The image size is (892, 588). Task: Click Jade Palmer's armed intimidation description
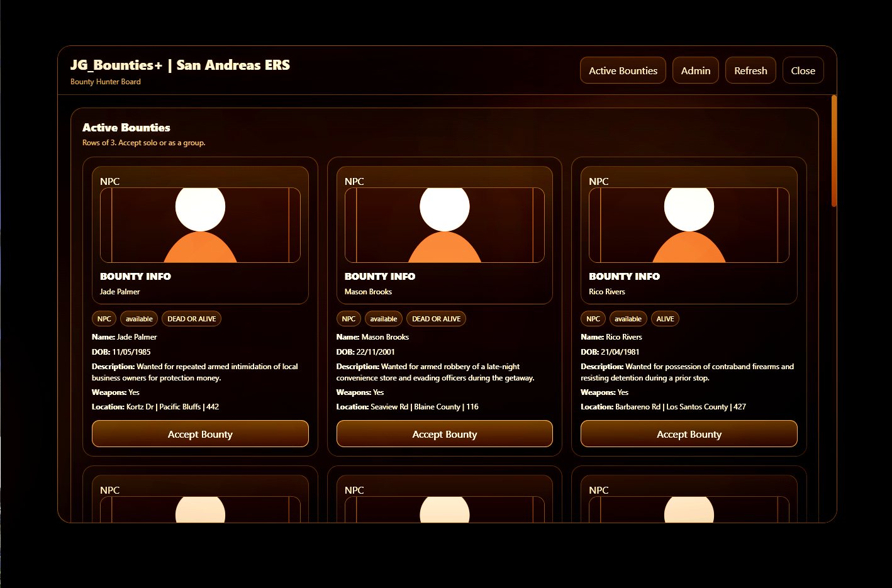[195, 372]
